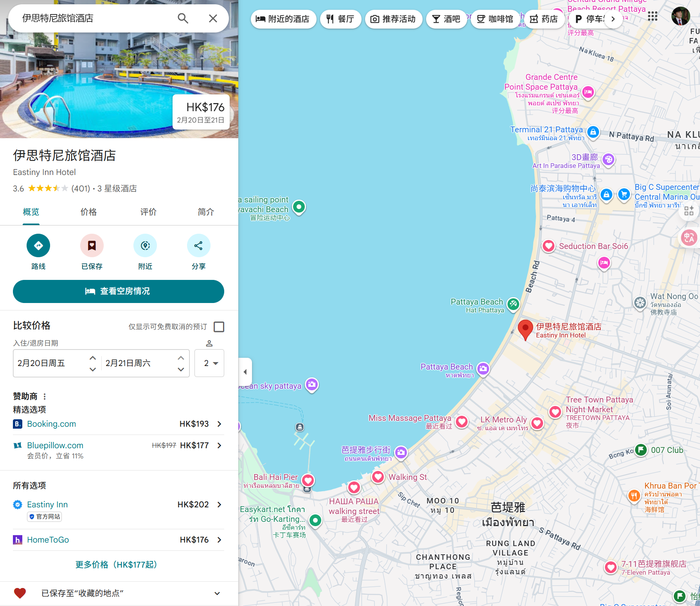Screen dimensions: 700x606
Task: Click Tree Town Pattaya Night Market marker
Action: pyautogui.click(x=555, y=411)
